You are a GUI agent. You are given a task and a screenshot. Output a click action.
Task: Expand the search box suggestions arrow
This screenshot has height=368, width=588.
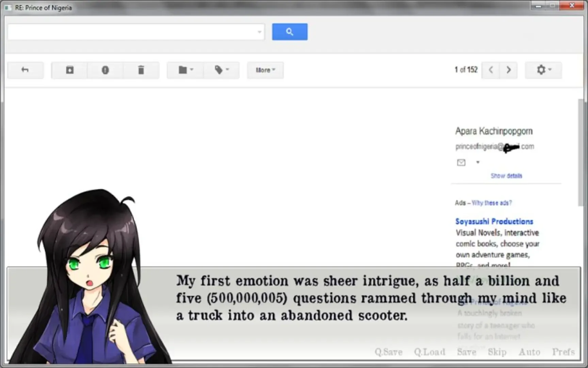coord(259,32)
